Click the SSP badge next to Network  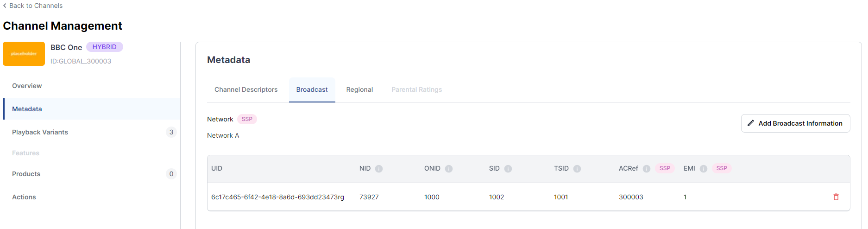point(247,119)
